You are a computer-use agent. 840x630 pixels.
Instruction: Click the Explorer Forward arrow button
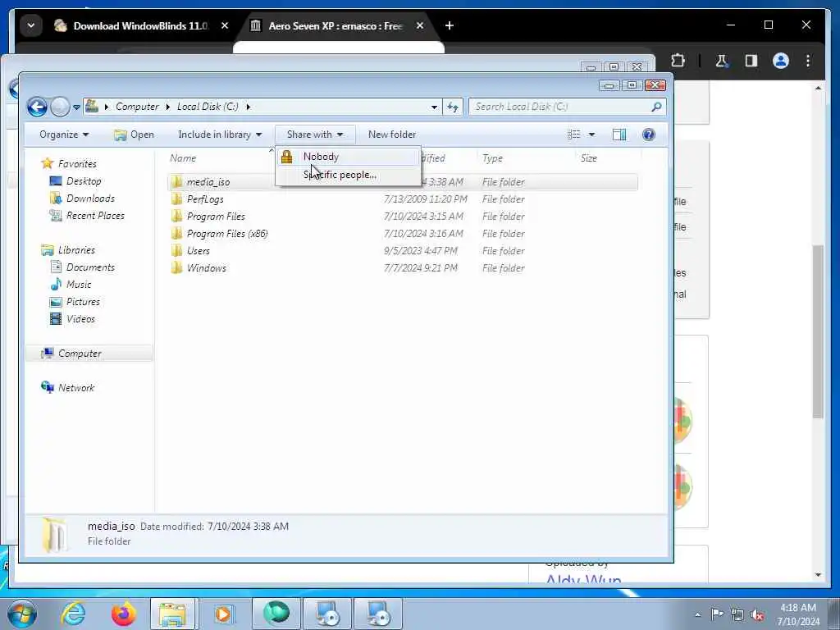pos(60,107)
